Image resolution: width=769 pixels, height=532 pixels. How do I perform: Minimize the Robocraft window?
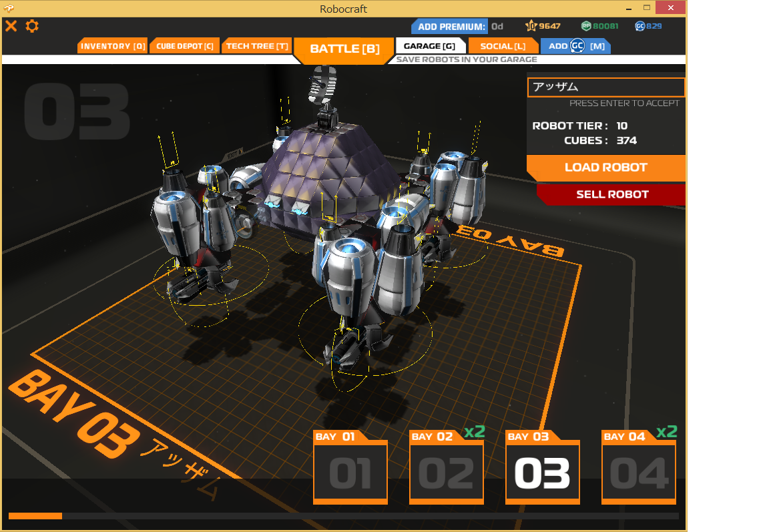(x=629, y=8)
